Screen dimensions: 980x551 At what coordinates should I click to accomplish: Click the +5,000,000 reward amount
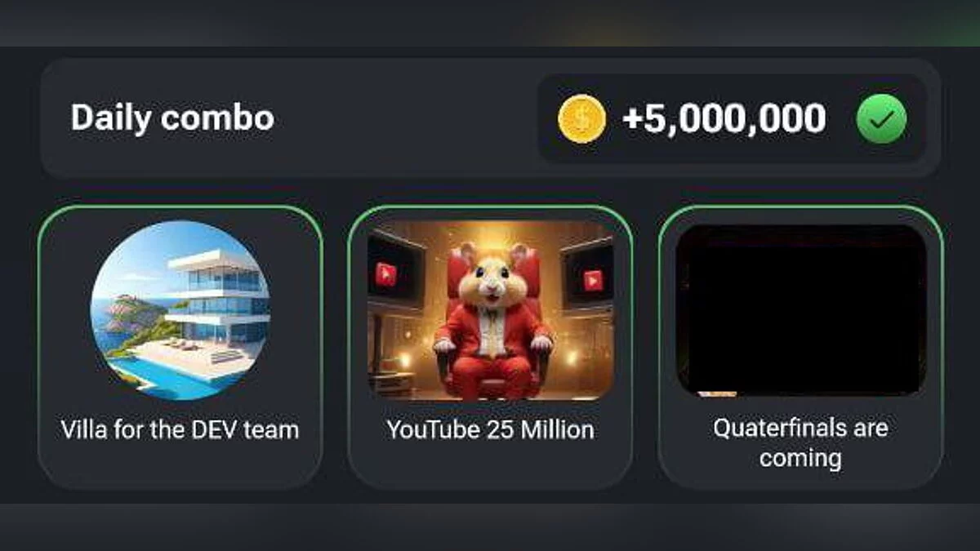[x=724, y=119]
